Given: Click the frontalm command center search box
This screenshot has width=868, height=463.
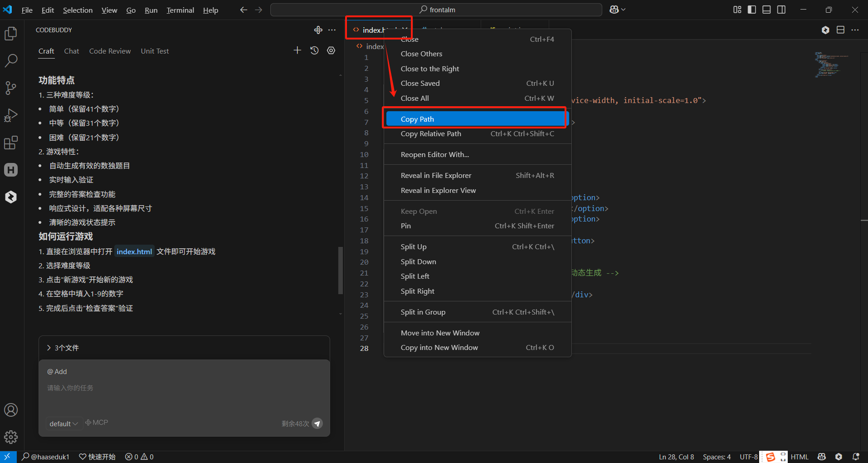Looking at the screenshot, I should click(x=436, y=10).
